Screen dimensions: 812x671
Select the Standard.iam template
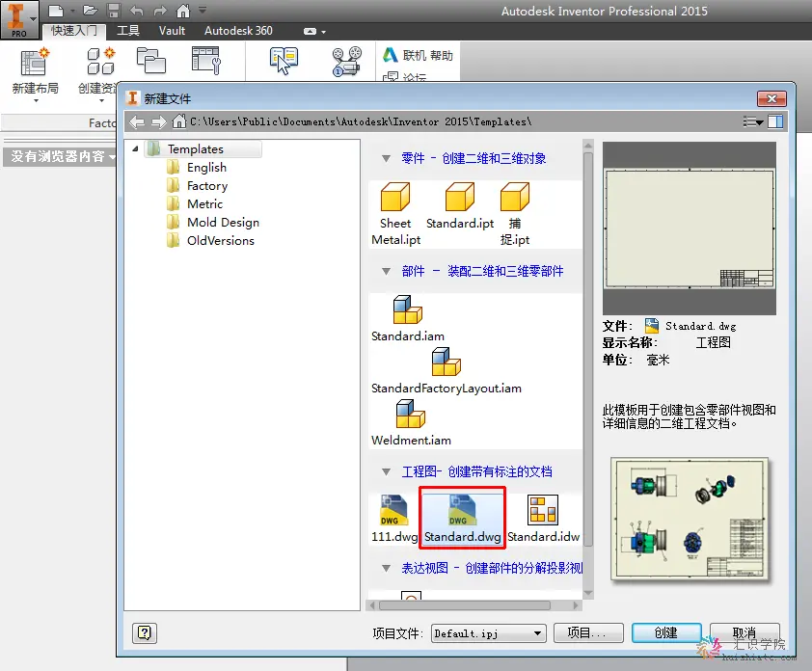point(408,318)
